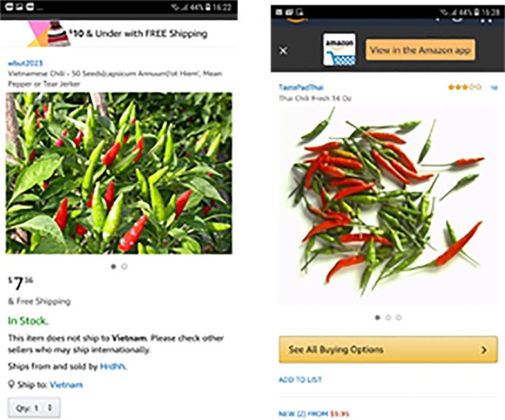Tap the beanie hat icon in banner
The width and height of the screenshot is (505, 420).
pyautogui.click(x=56, y=35)
